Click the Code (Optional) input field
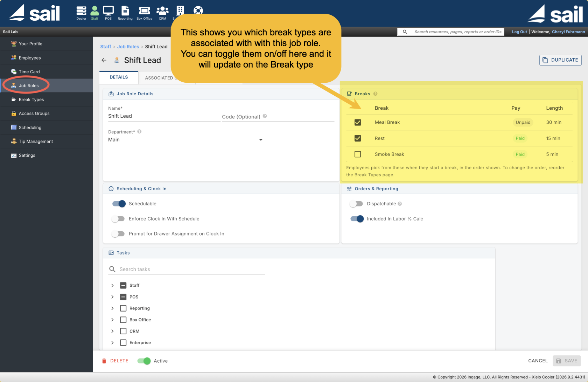The width and height of the screenshot is (588, 382). coord(278,117)
